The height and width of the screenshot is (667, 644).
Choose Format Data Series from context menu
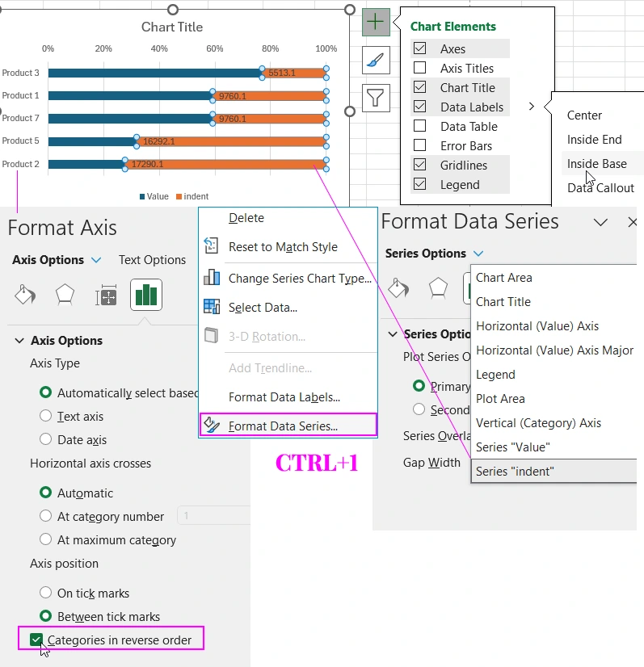pos(283,426)
